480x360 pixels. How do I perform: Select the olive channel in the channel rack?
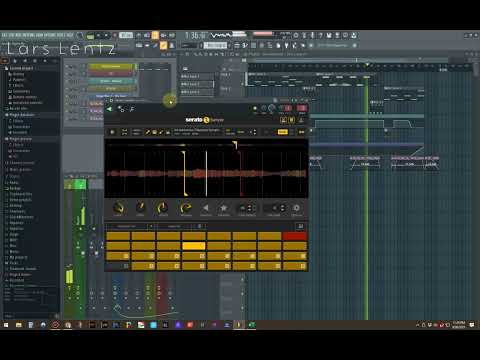[111, 89]
